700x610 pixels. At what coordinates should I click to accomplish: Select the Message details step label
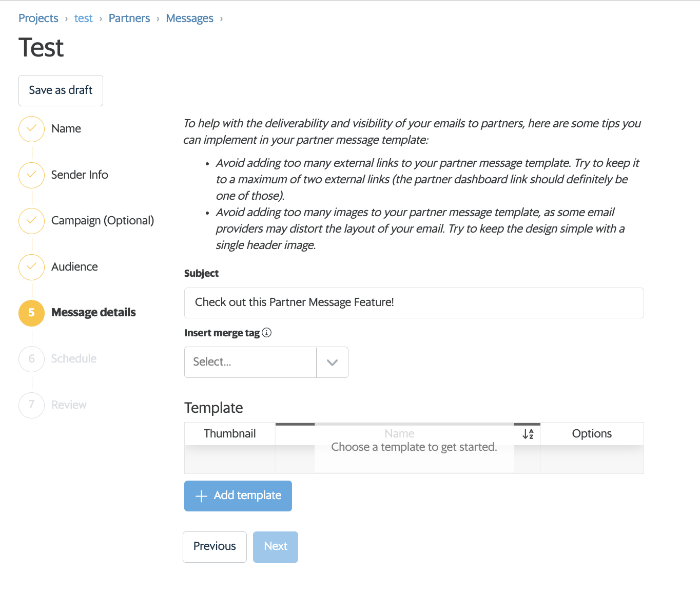93,313
